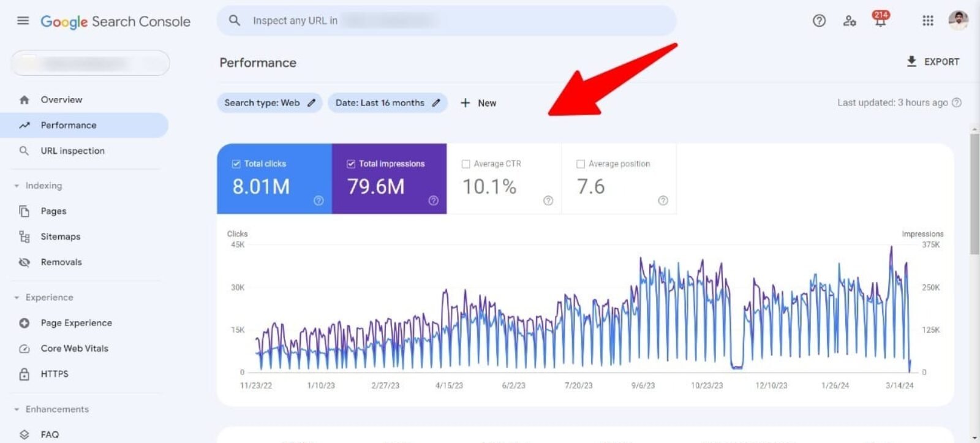Edit the Search type: Web filter
Viewport: 980px width, 443px height.
(269, 103)
